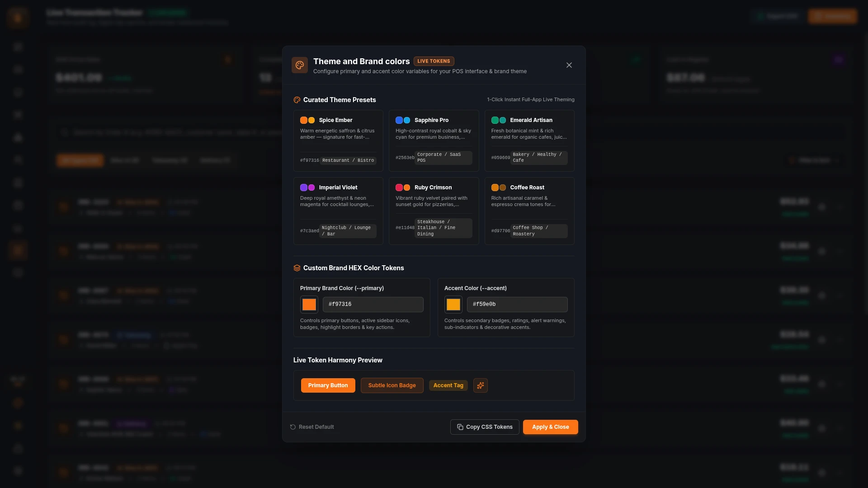This screenshot has width=868, height=488.
Task: Select the Sapphire Pro theme preset
Action: 434,141
